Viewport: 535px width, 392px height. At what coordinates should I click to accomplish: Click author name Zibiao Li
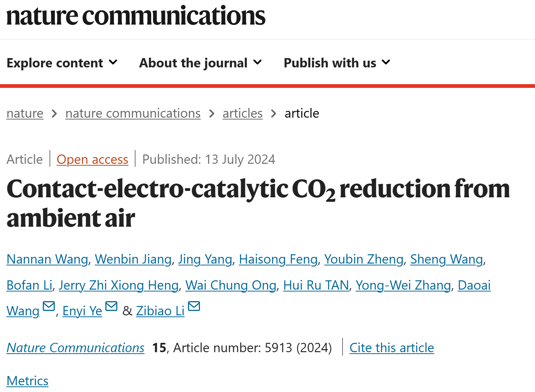click(160, 311)
